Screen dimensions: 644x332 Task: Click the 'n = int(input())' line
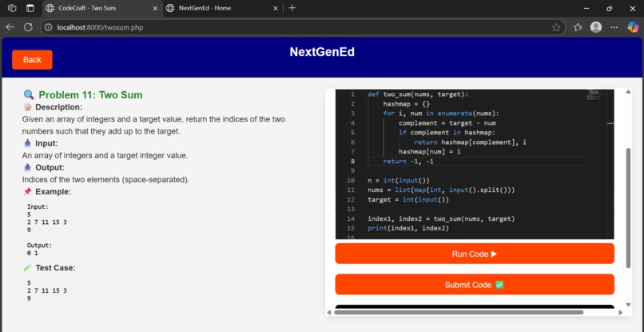tap(399, 180)
